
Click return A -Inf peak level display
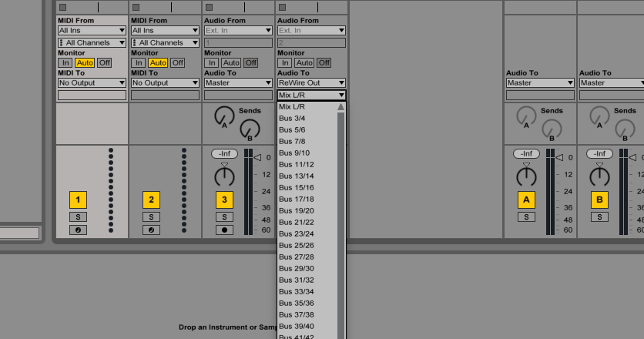tap(526, 153)
